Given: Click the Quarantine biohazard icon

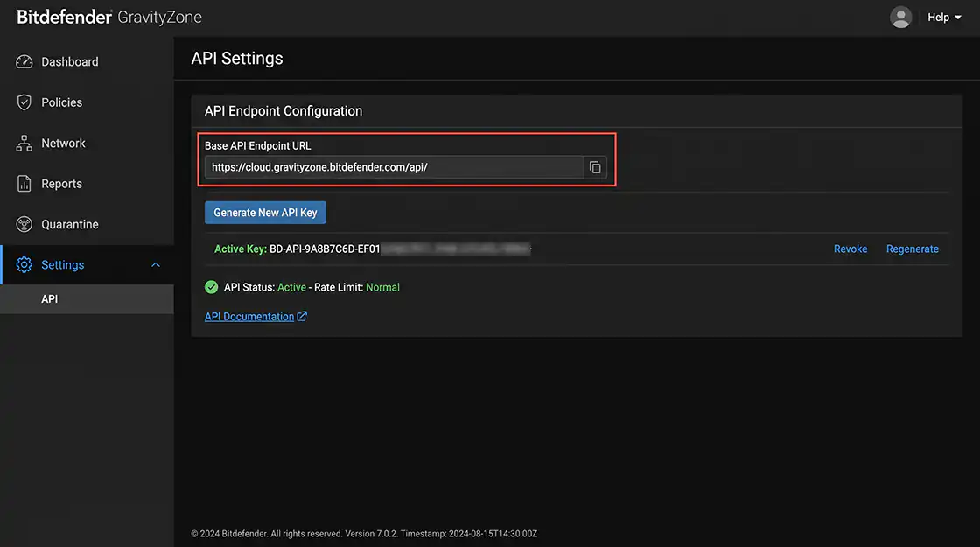Looking at the screenshot, I should (24, 224).
